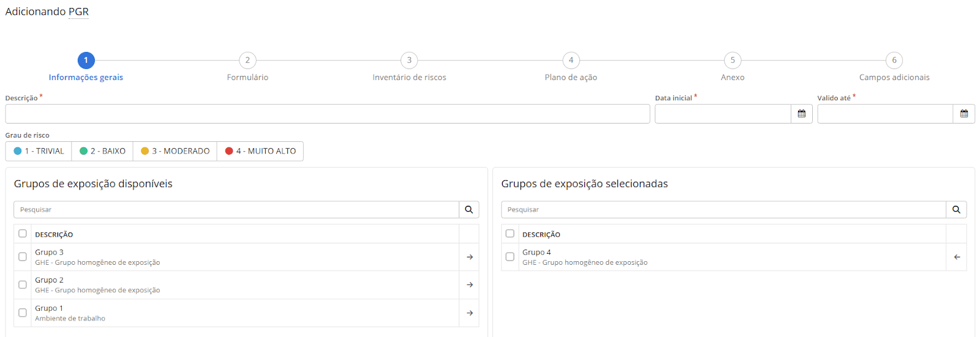
Task: Open the Campos adicionais step
Action: click(894, 78)
